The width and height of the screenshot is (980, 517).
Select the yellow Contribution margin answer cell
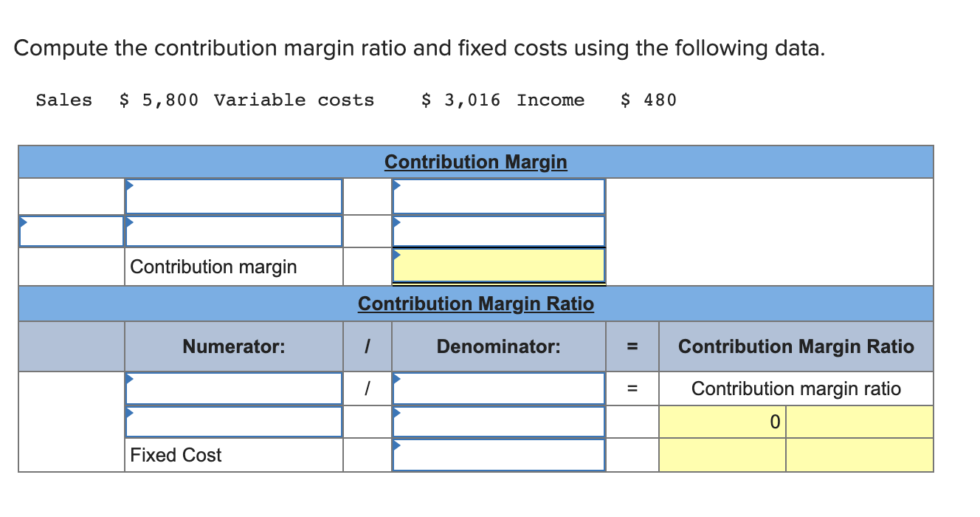498,265
